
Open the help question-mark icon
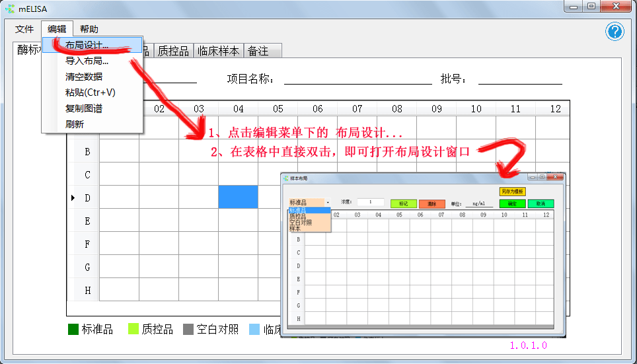pos(615,31)
